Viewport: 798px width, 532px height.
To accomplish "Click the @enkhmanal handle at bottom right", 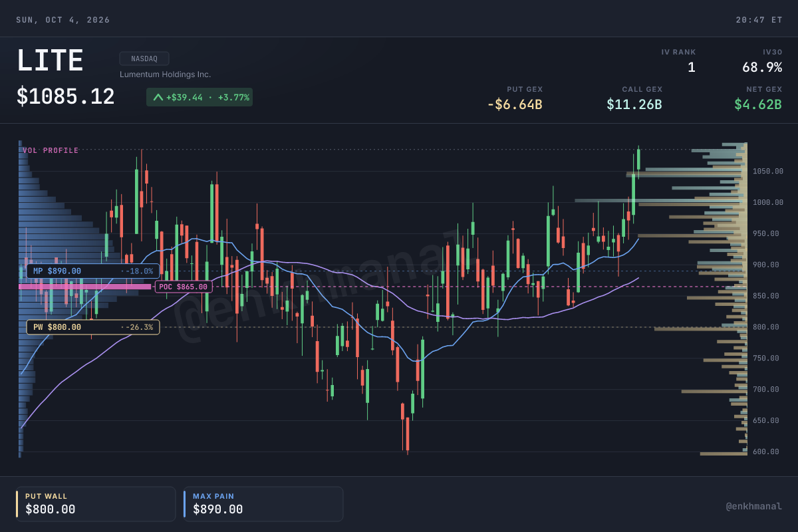I will (754, 507).
